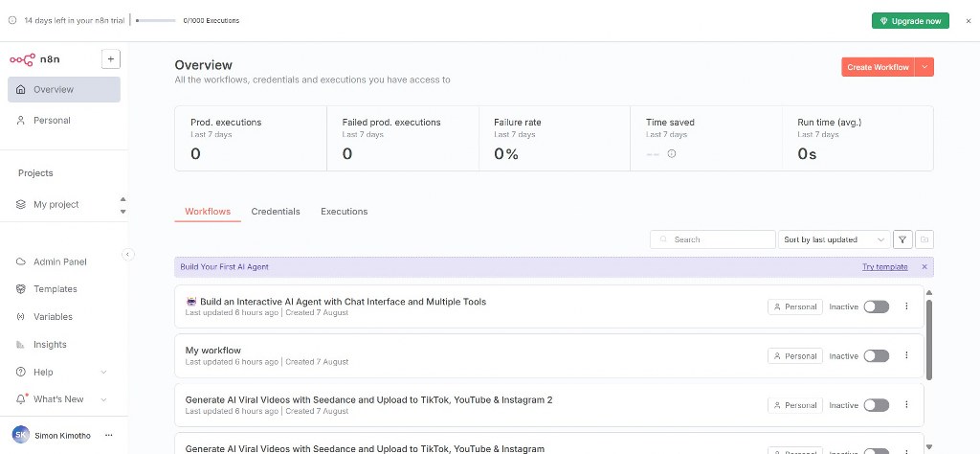
Task: Open the My workflow title
Action: tap(213, 351)
